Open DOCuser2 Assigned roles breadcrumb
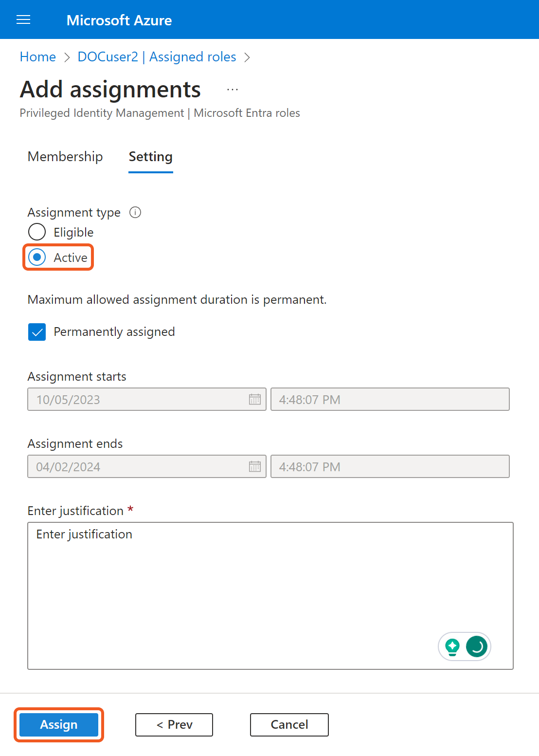 click(x=157, y=57)
